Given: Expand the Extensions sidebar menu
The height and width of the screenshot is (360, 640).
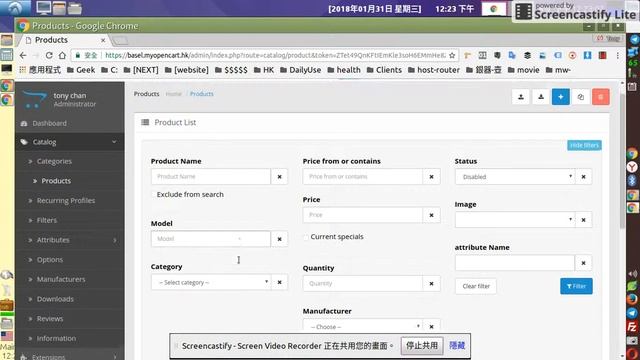Looking at the screenshot, I should coord(70,357).
